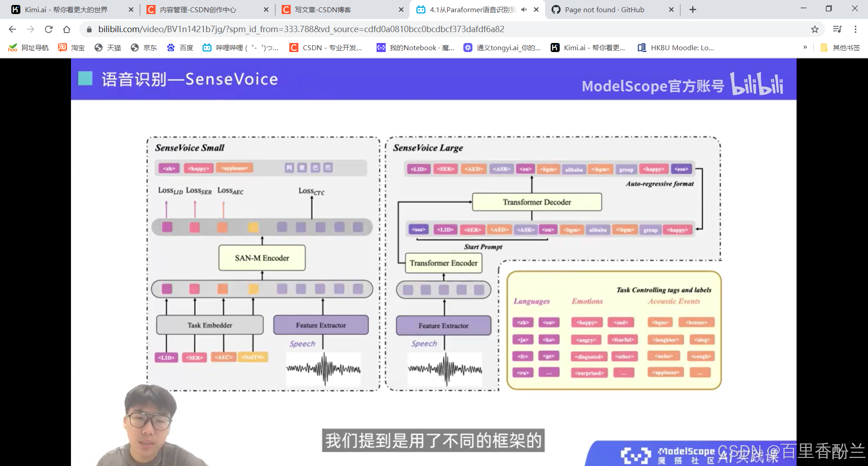Reload the bilibili page

[48, 29]
